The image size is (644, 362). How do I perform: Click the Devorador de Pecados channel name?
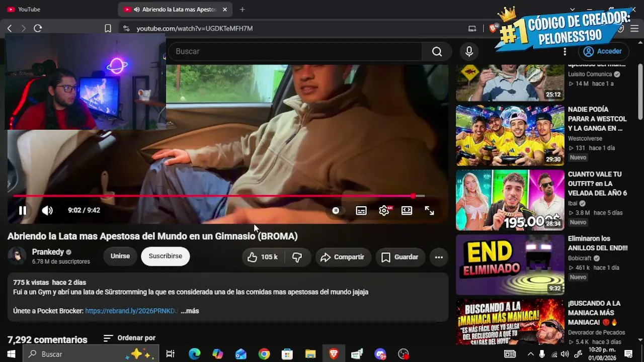597,332
